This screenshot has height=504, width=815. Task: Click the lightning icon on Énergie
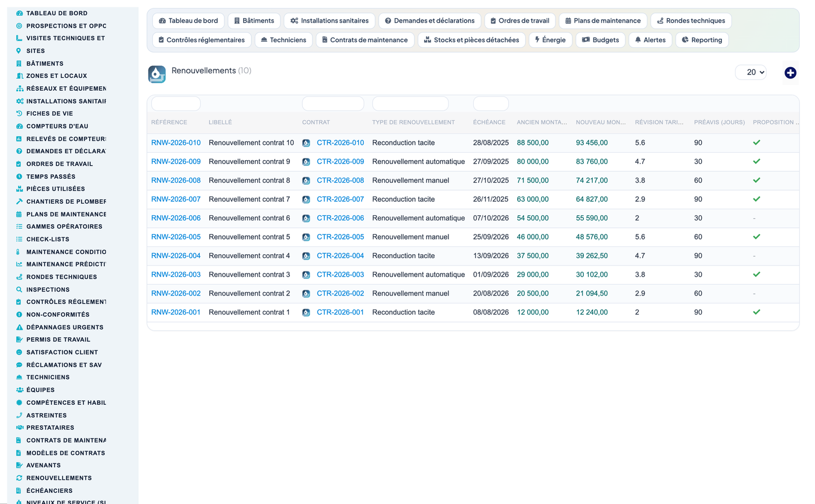(x=538, y=39)
